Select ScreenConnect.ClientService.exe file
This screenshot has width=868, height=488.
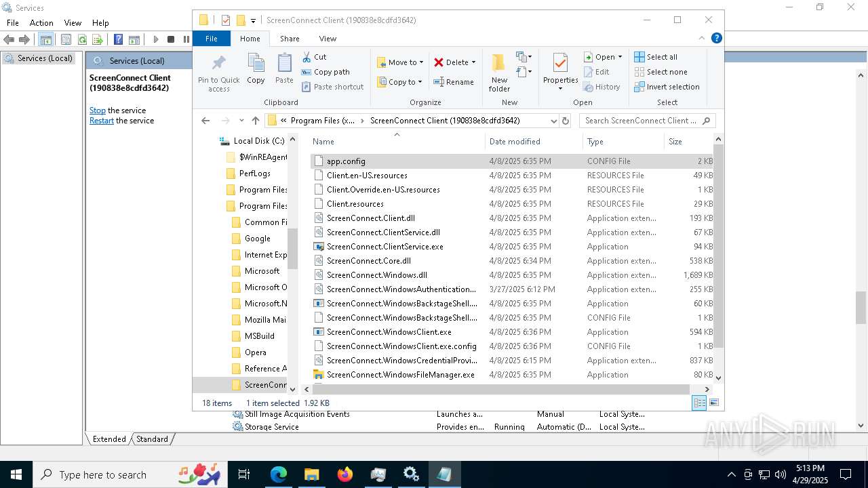(x=384, y=247)
